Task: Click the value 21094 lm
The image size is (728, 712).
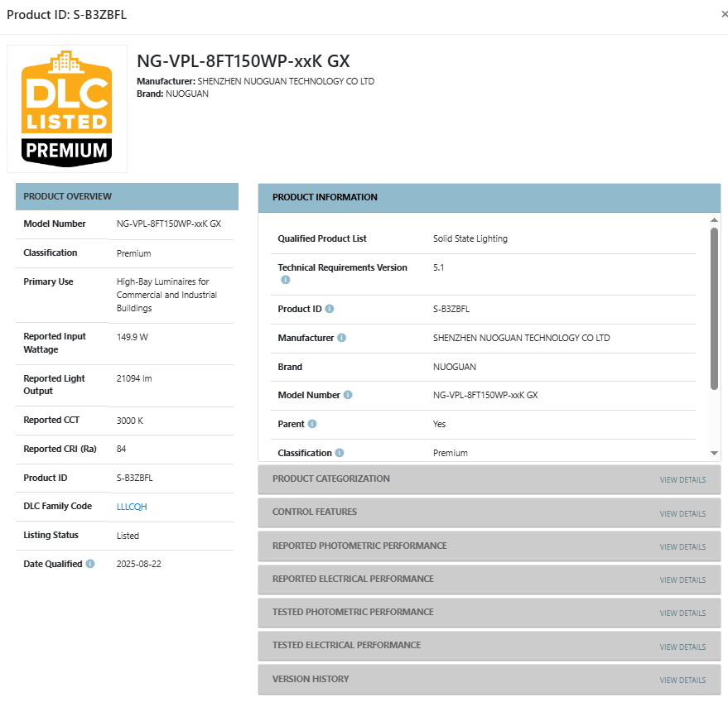Action: (134, 378)
